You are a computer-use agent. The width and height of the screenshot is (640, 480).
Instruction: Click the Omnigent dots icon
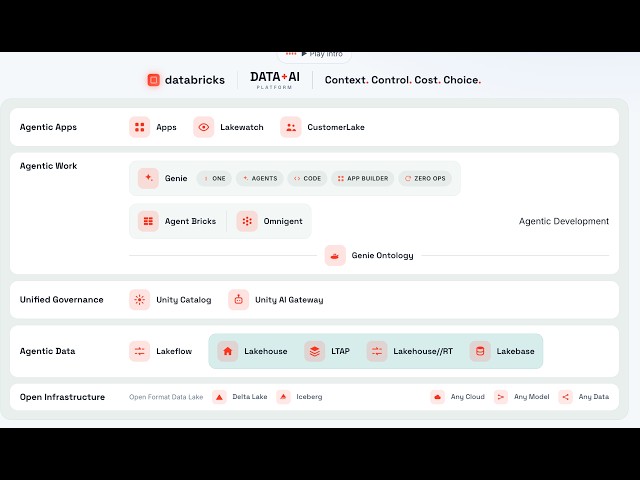[x=247, y=221]
